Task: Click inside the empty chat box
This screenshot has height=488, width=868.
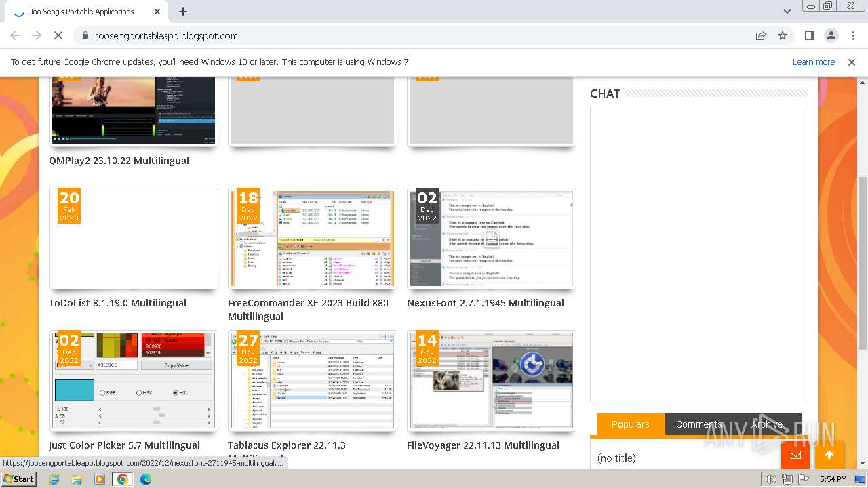Action: (x=699, y=255)
